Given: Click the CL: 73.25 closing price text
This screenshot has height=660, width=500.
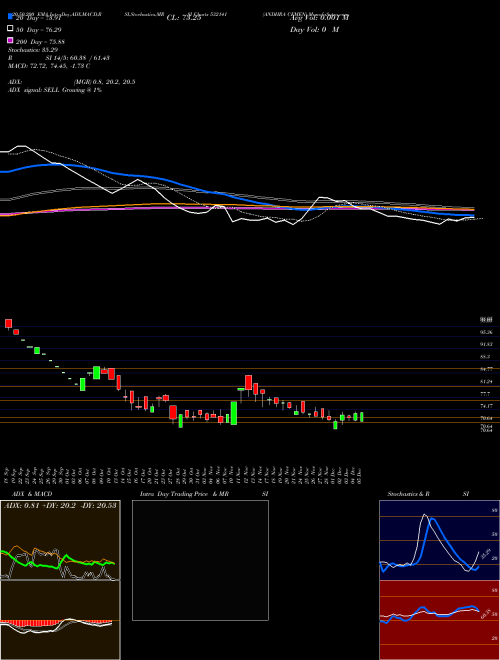Looking at the screenshot, I should (x=184, y=18).
